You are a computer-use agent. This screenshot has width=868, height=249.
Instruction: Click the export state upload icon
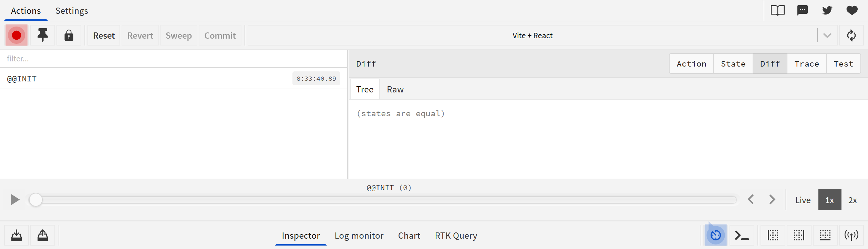pyautogui.click(x=43, y=236)
